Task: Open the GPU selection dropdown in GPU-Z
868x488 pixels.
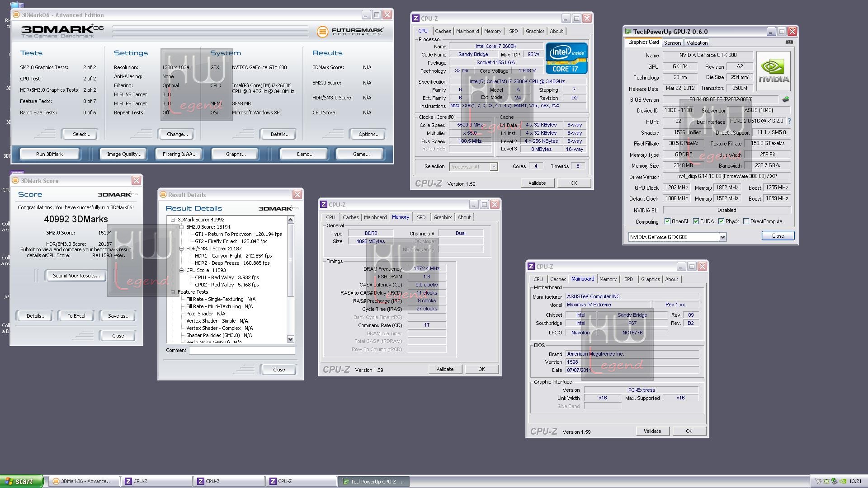Action: point(722,237)
